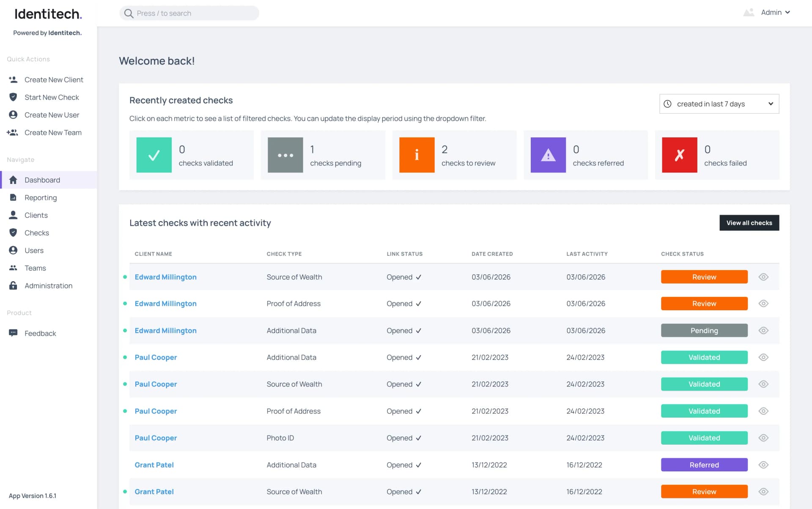The width and height of the screenshot is (812, 509).
Task: Click the Create New User profile icon
Action: (x=13, y=115)
